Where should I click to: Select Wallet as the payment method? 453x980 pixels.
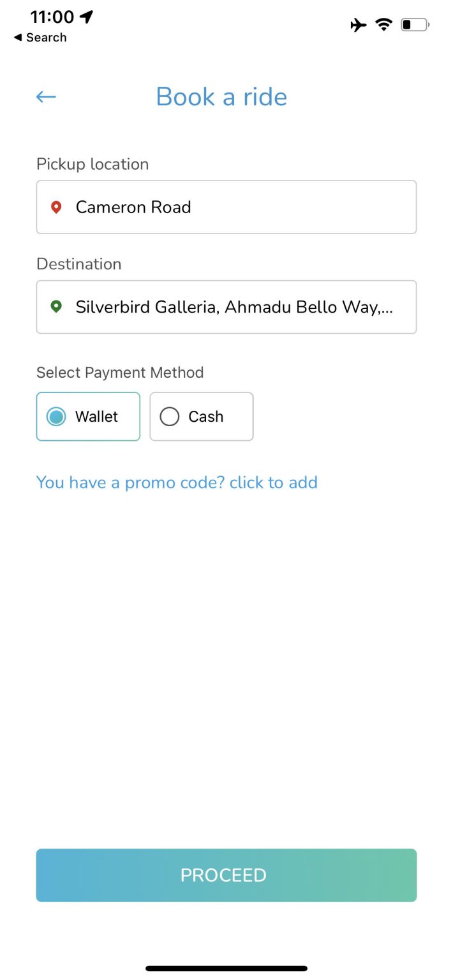87,417
